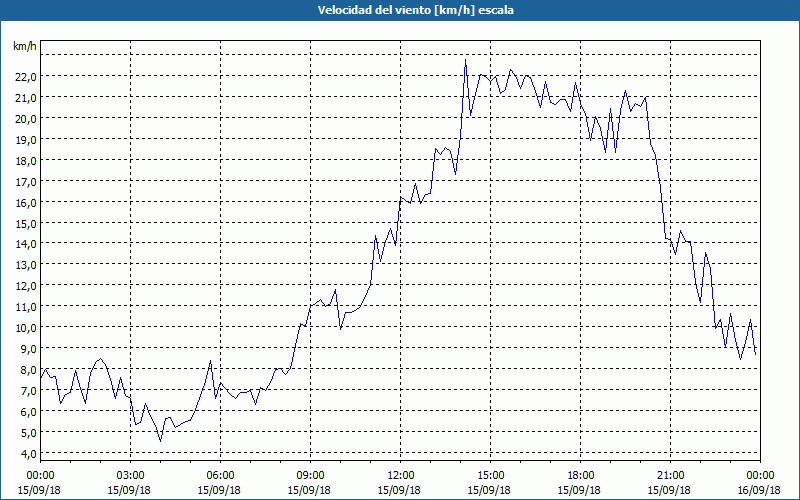Click the 09:00 time axis label
Viewport: 800px width, 500px height.
311,476
